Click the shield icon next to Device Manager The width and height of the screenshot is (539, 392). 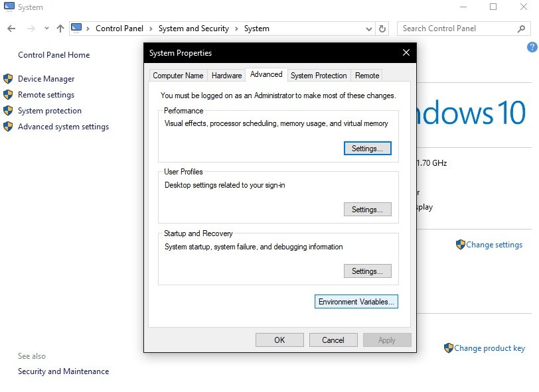(x=8, y=79)
